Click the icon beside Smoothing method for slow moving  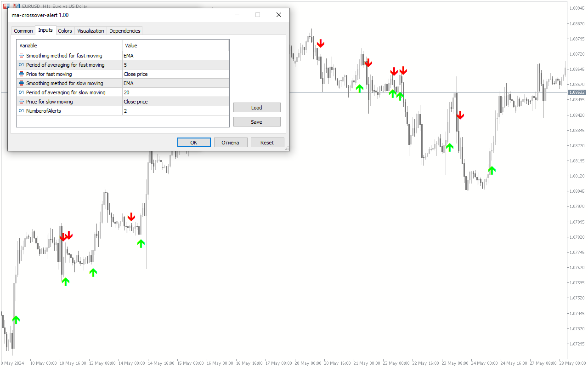coord(21,83)
